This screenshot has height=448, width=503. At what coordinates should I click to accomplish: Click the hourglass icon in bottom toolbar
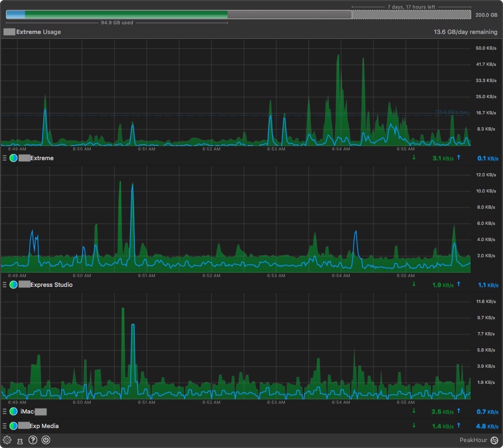[20, 442]
